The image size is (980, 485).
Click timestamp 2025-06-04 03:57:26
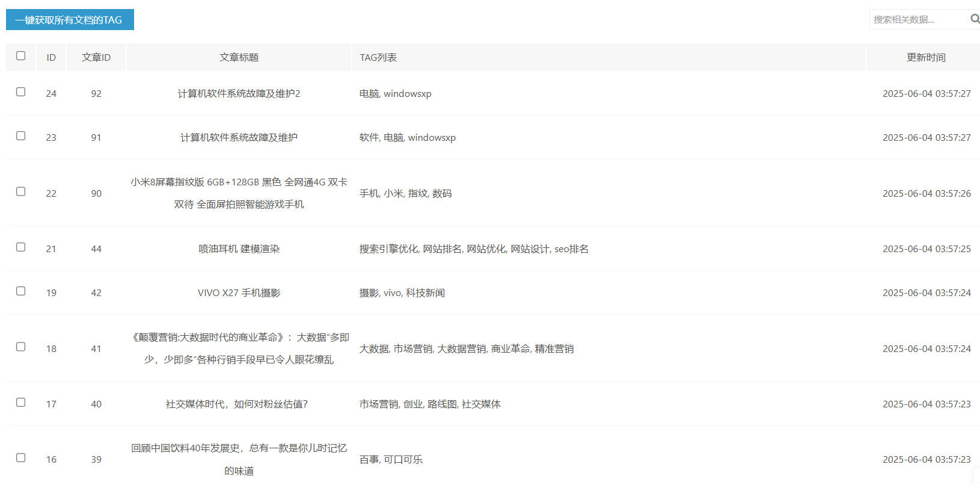926,193
